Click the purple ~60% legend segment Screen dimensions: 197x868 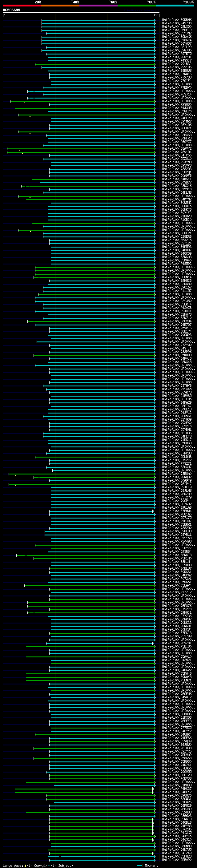[98, 6]
